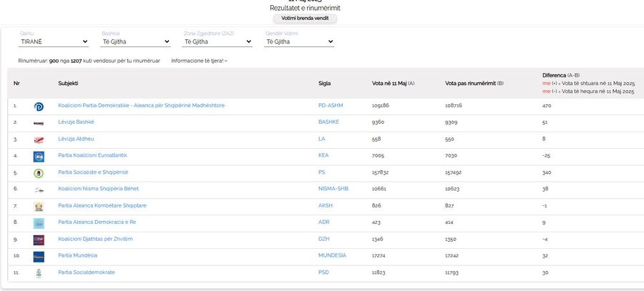644x291 pixels.
Task: Open the Lëvizja Bashkë subject link
Action: point(77,122)
